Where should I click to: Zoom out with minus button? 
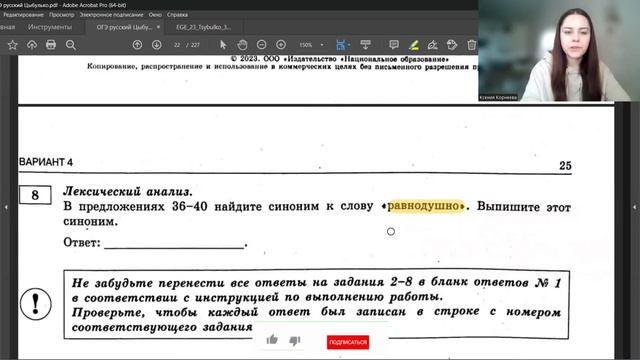pyautogui.click(x=262, y=45)
